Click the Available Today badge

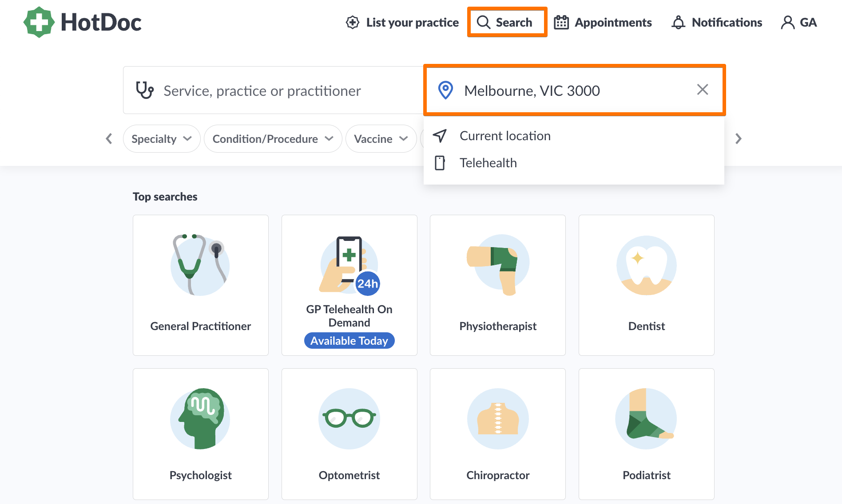350,340
